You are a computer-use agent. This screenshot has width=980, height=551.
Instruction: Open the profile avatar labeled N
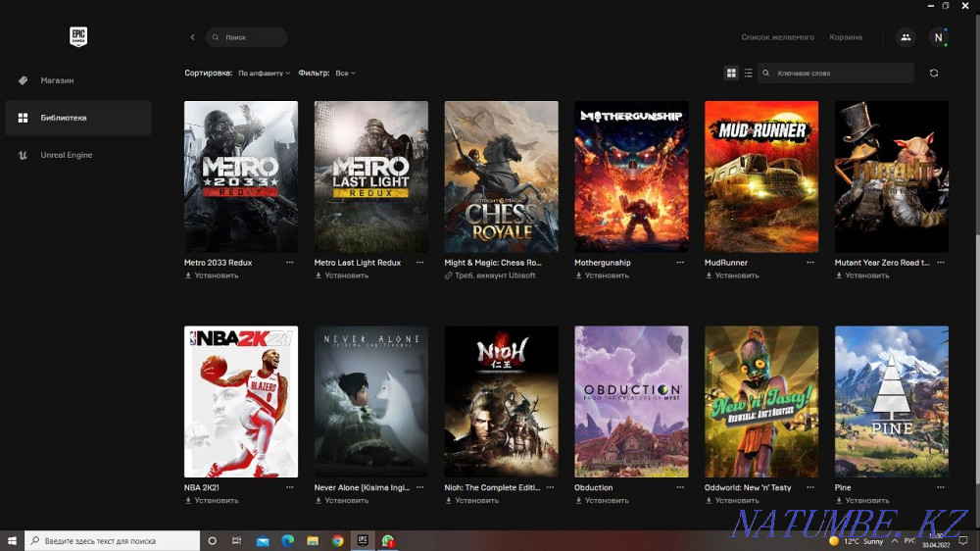(938, 37)
